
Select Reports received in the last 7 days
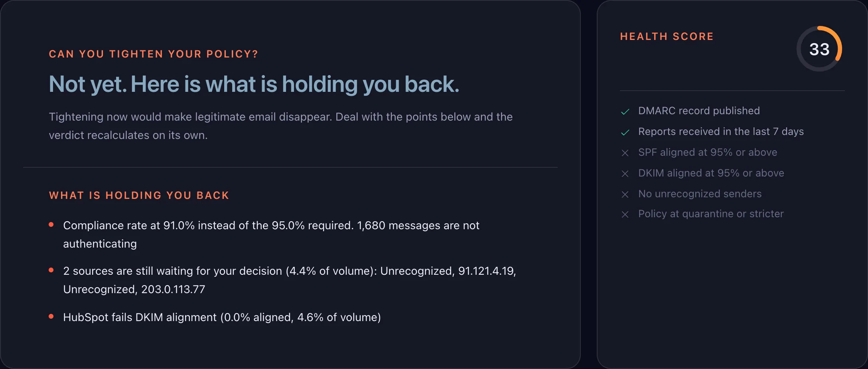[721, 131]
